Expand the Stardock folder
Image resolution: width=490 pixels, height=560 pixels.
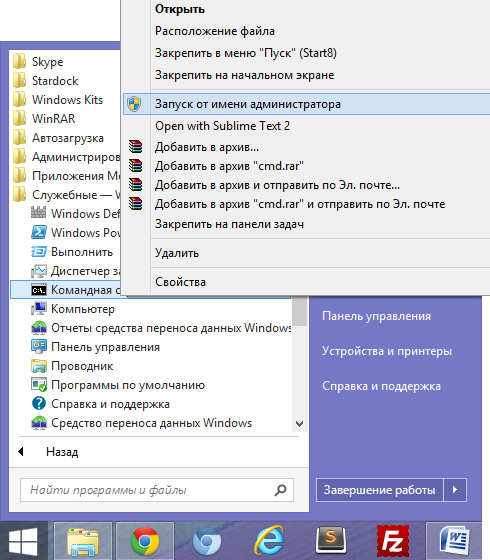point(45,81)
